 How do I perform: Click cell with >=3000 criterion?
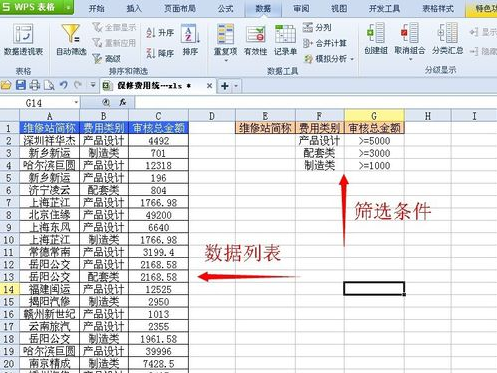pyautogui.click(x=374, y=153)
